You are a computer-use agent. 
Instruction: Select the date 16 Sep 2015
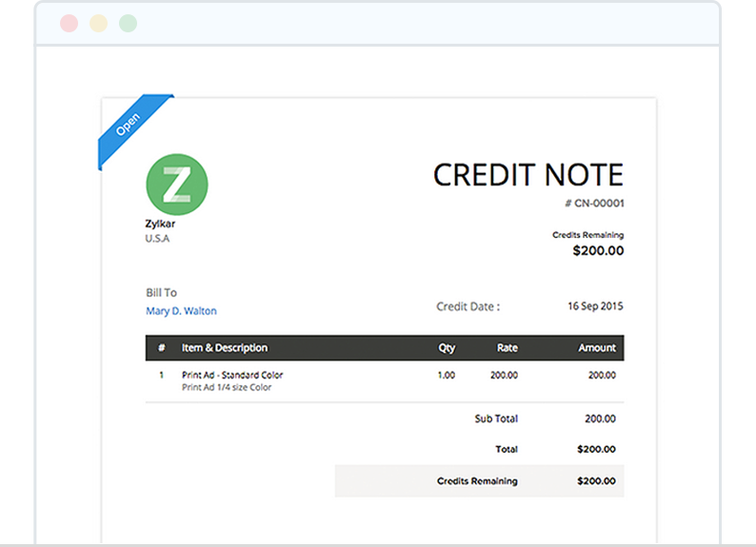[595, 306]
